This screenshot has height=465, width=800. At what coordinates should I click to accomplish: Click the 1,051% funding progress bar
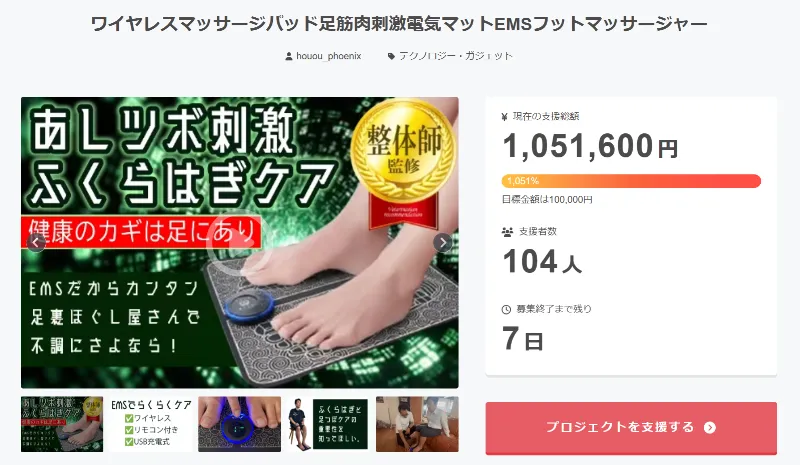click(631, 181)
